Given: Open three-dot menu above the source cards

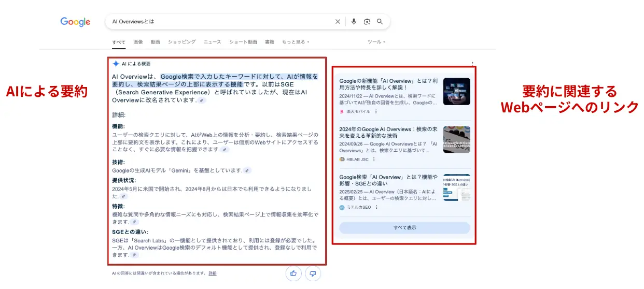Looking at the screenshot, I should point(473,64).
